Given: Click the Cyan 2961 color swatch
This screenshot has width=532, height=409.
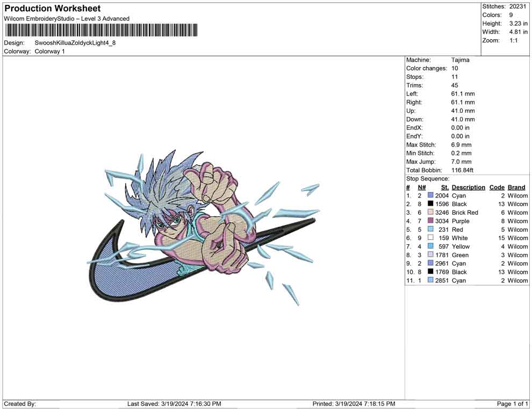Looking at the screenshot, I should pos(430,263).
